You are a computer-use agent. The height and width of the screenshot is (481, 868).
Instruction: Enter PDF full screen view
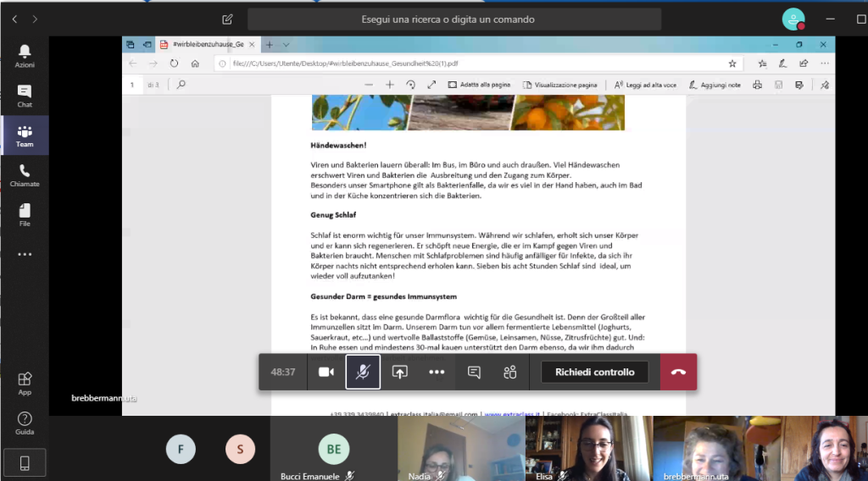pos(431,85)
